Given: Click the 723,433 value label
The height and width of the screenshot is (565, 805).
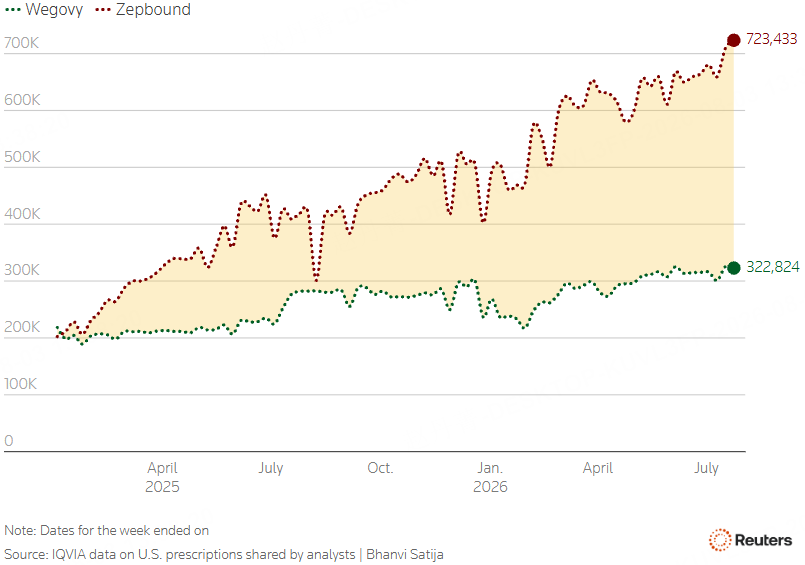Looking at the screenshot, I should tap(771, 39).
